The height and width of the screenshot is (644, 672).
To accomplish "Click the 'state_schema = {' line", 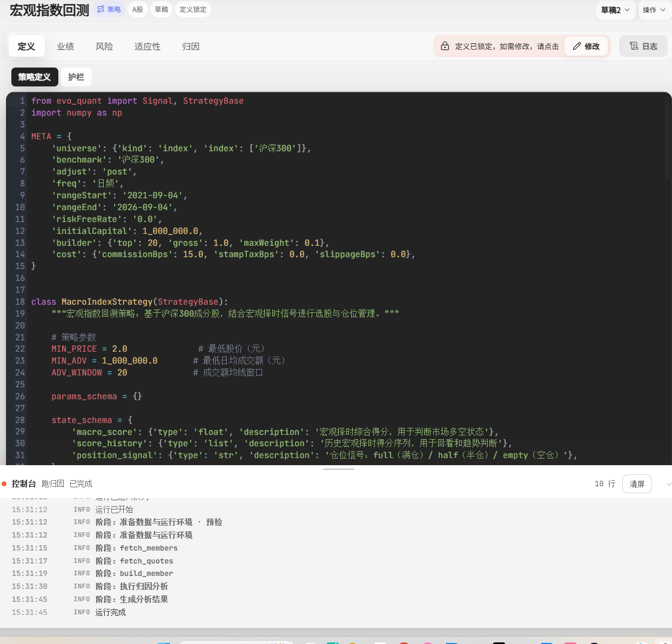I will coord(92,420).
